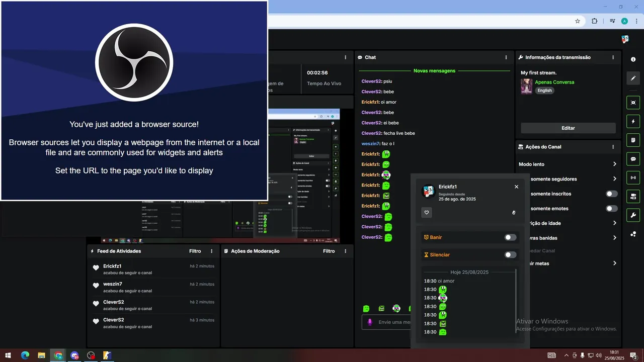Screen dimensions: 644x362
Task: Open the channel actions sidebar icon
Action: coord(633,196)
